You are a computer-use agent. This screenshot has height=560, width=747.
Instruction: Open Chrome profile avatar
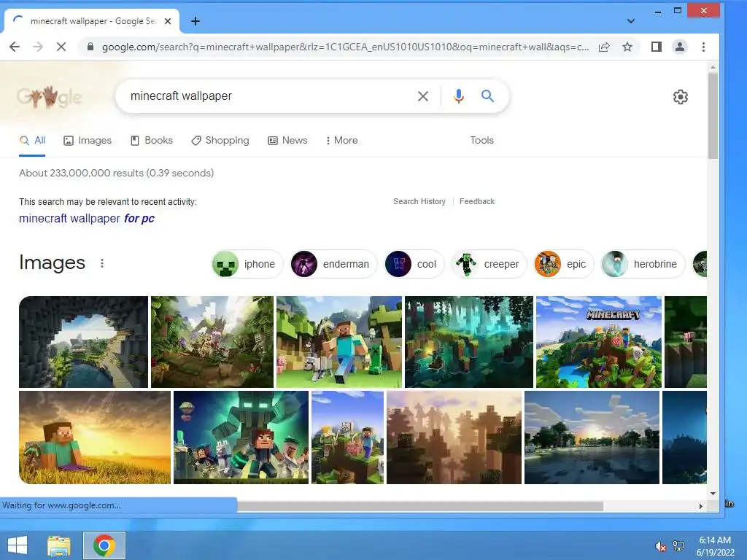coord(680,47)
